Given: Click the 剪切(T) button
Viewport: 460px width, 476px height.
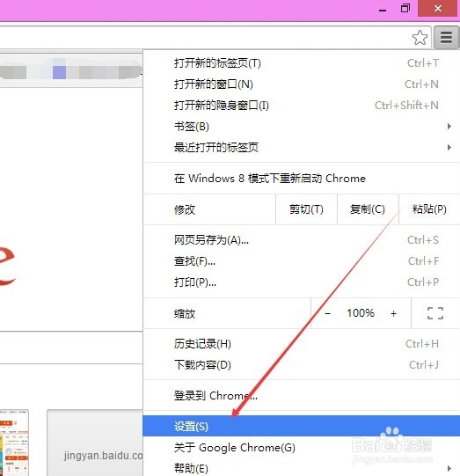Looking at the screenshot, I should coord(306,209).
